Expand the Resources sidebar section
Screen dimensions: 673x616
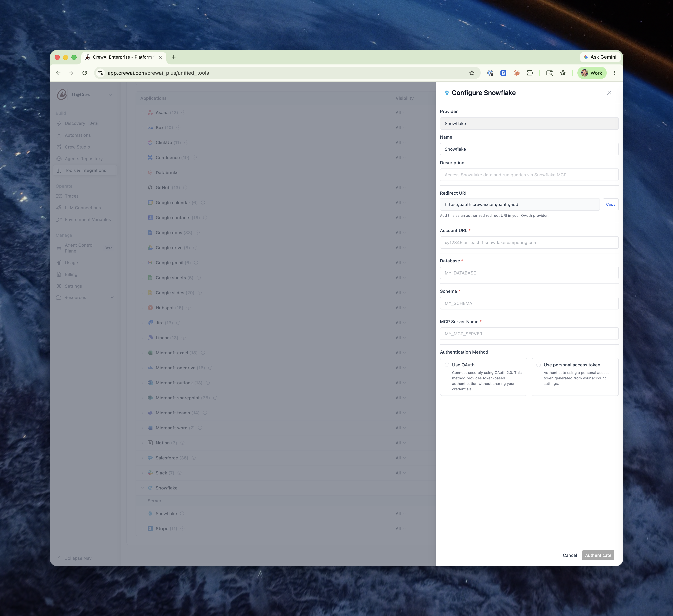click(85, 297)
